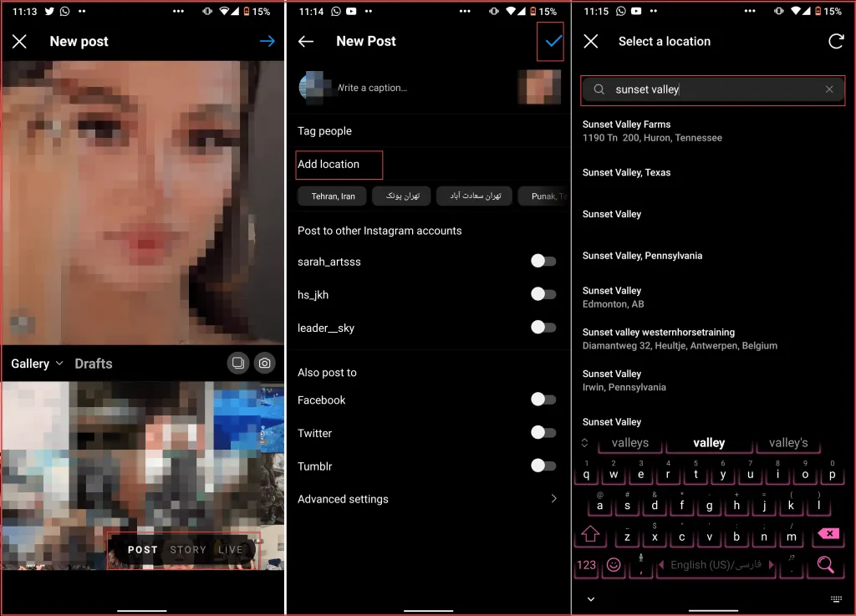Tap the select multiple photos icon
The image size is (856, 616).
click(x=238, y=363)
